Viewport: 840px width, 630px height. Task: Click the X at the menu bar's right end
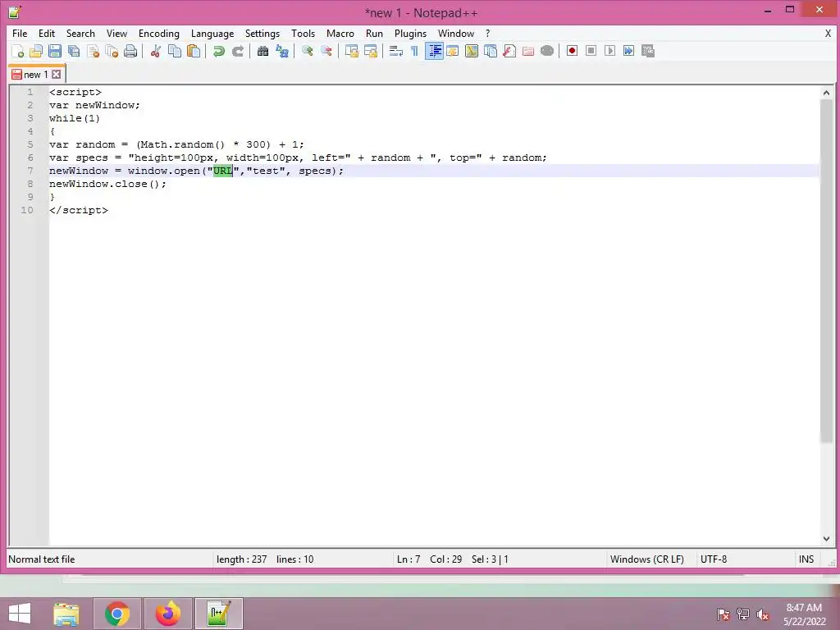click(828, 33)
